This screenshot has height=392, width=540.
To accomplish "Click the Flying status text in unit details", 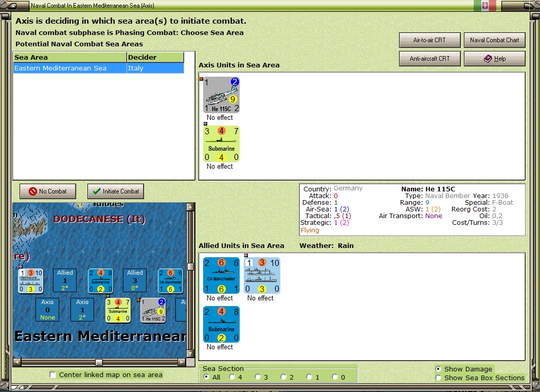I will click(x=310, y=230).
